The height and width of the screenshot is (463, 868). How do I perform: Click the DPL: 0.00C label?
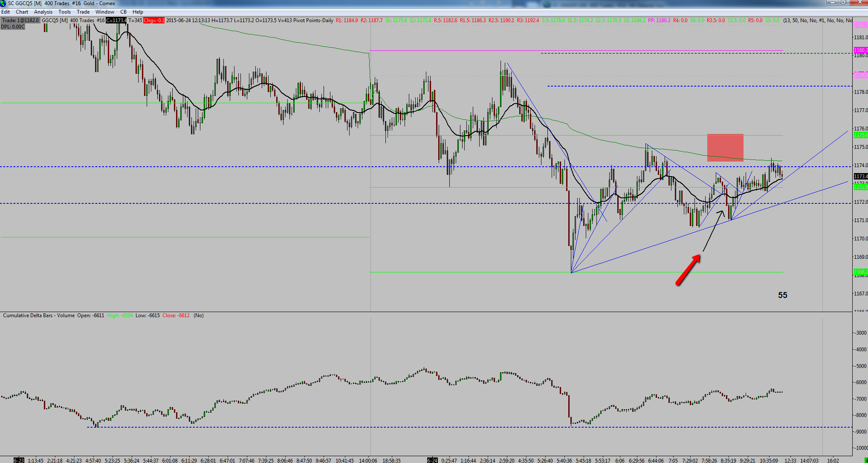point(13,27)
